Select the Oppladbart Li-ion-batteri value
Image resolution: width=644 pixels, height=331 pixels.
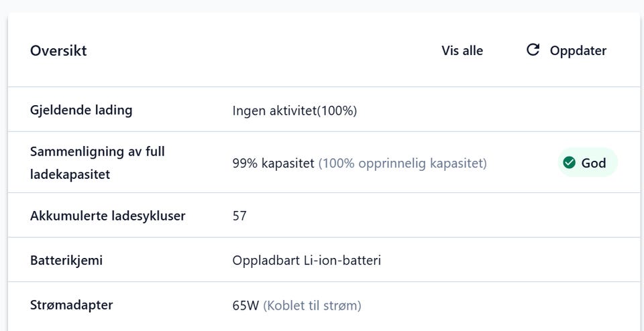tap(307, 260)
